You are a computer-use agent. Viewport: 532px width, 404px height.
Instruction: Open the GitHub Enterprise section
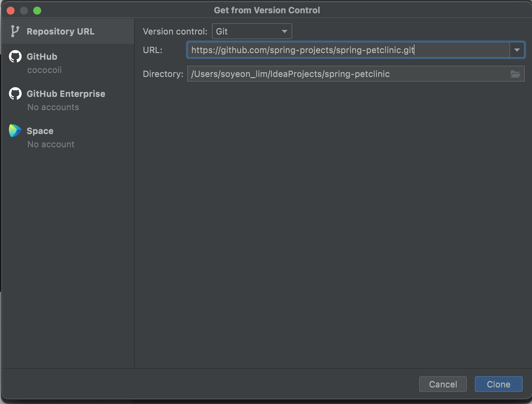click(68, 100)
